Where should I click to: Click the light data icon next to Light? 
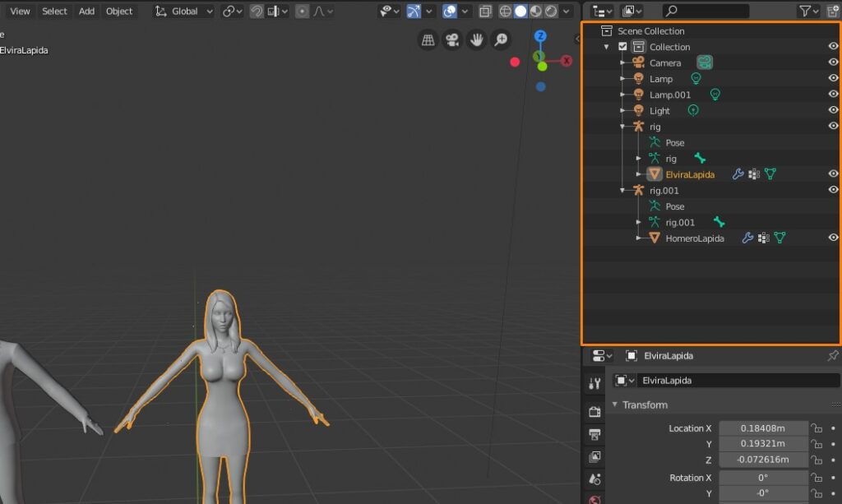point(693,110)
